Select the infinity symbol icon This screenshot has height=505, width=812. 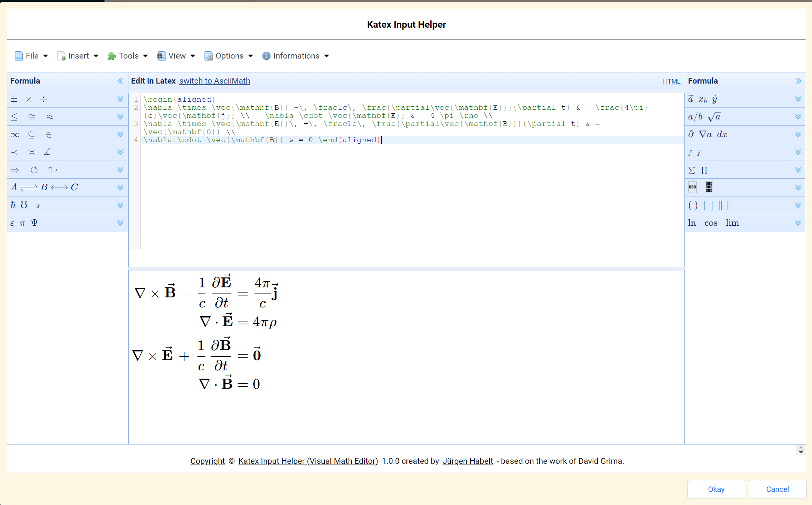point(15,134)
